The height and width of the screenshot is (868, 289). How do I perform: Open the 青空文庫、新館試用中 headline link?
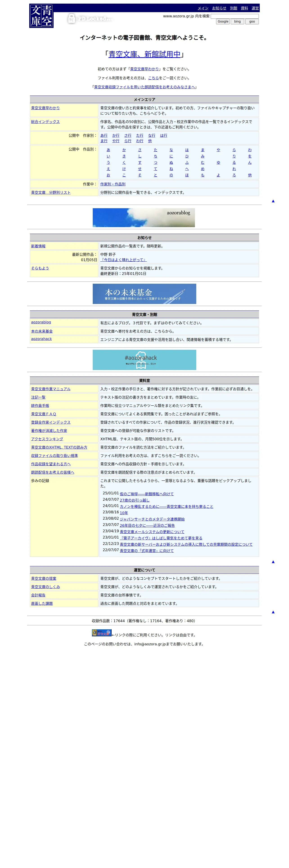point(144,54)
